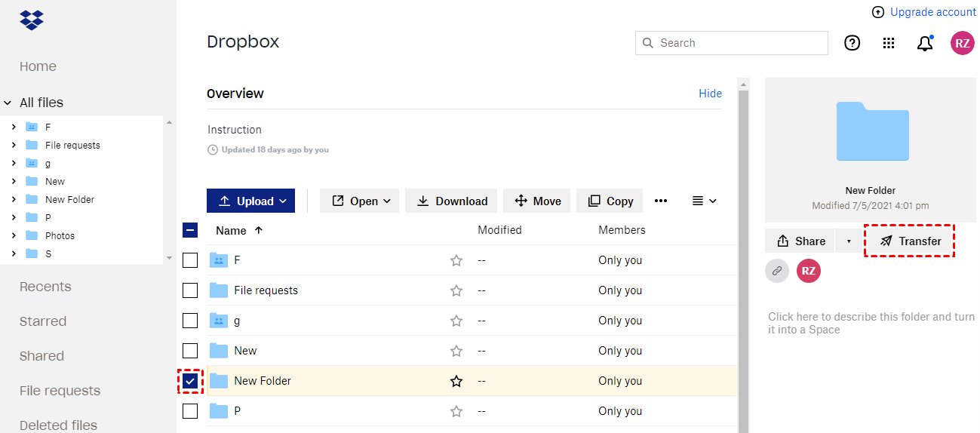980x433 pixels.
Task: Uncheck the New Folder checkbox
Action: (x=190, y=381)
